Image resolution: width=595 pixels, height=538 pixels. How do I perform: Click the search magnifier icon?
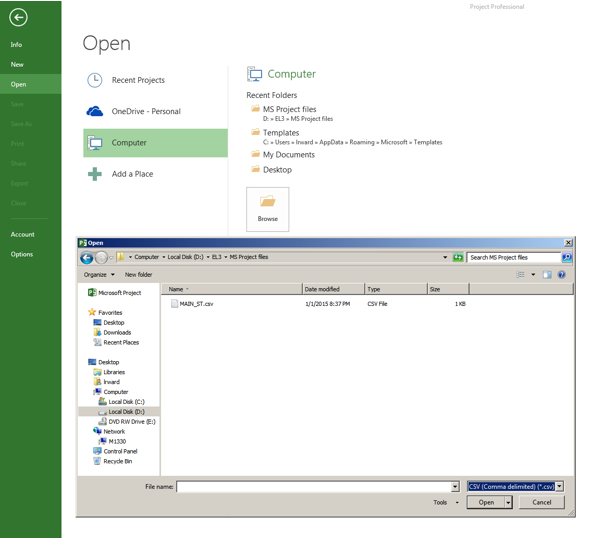(x=567, y=258)
